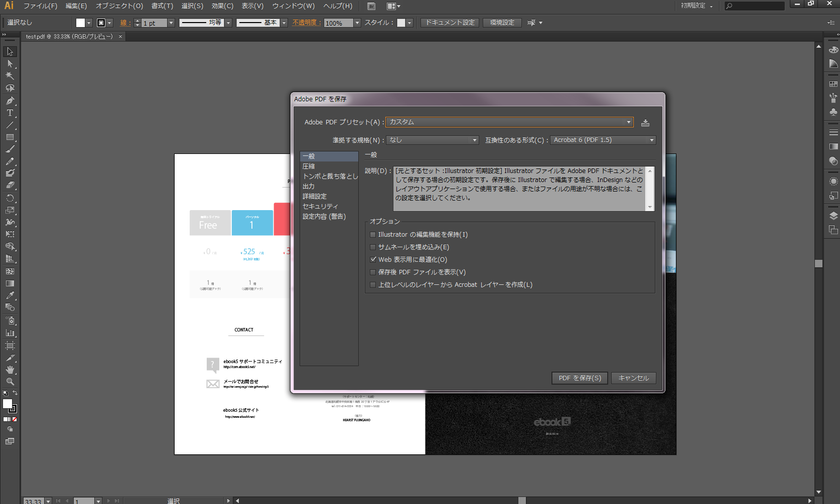The height and width of the screenshot is (504, 840).
Task: Select the トンボと裁ち落とし category
Action: coord(329,177)
